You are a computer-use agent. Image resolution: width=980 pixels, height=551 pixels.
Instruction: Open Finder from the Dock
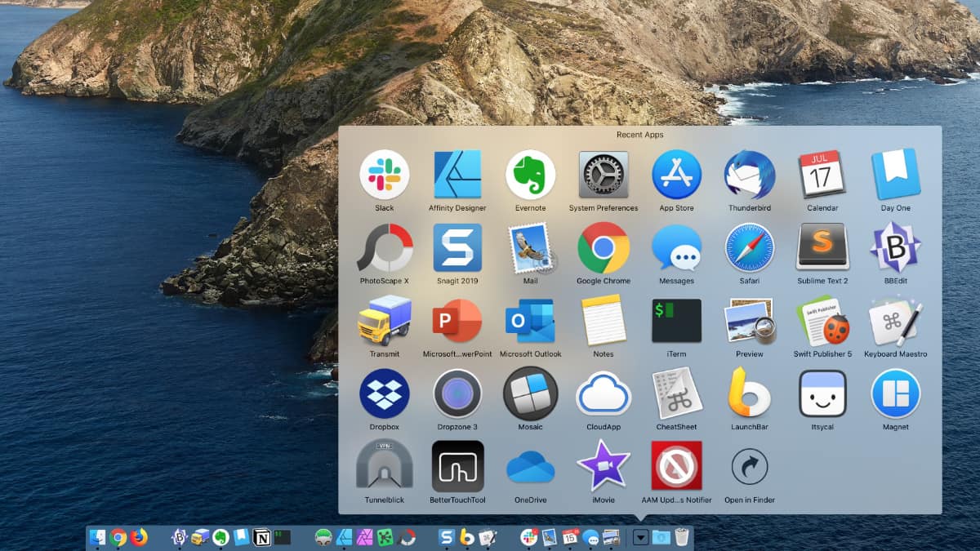pyautogui.click(x=98, y=536)
